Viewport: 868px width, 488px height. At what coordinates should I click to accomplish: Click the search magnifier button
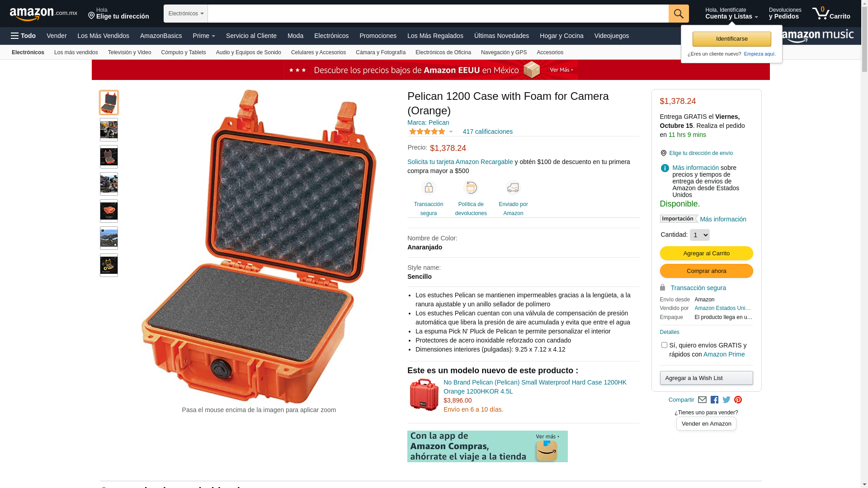pyautogui.click(x=679, y=14)
